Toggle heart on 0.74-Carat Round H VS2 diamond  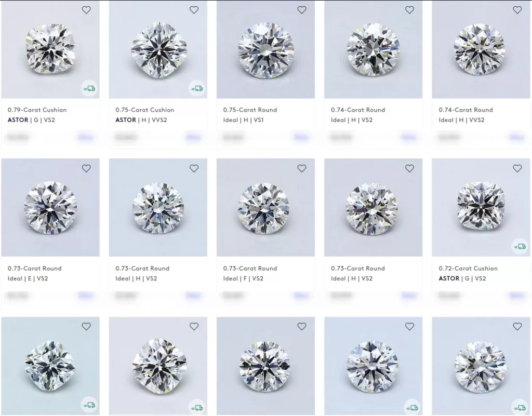coord(409,10)
